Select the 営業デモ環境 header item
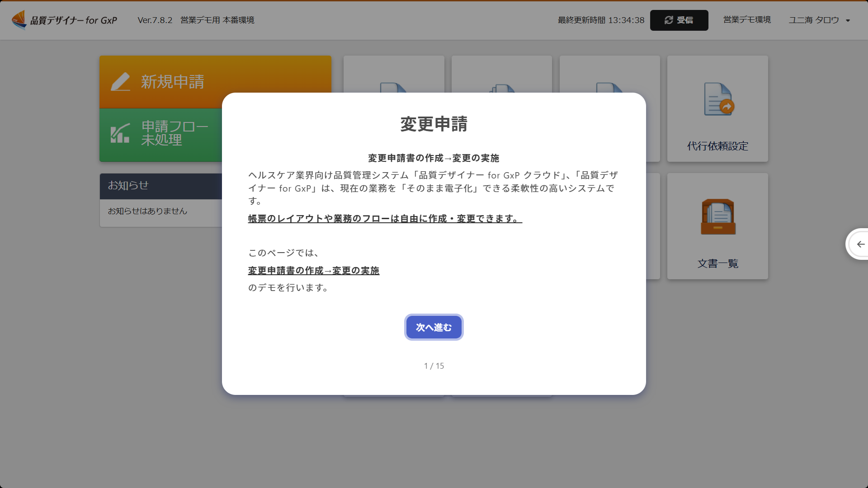Viewport: 868px width, 488px height. [747, 20]
